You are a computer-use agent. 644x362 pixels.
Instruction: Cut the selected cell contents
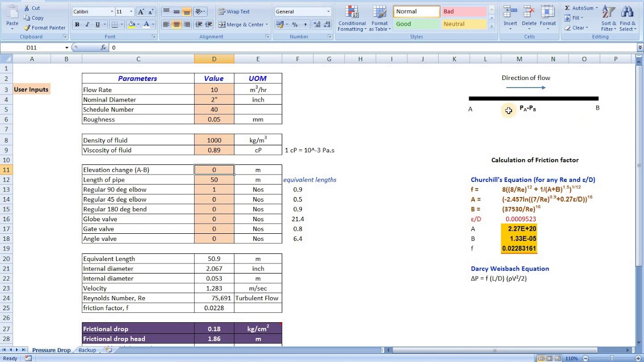coord(32,8)
